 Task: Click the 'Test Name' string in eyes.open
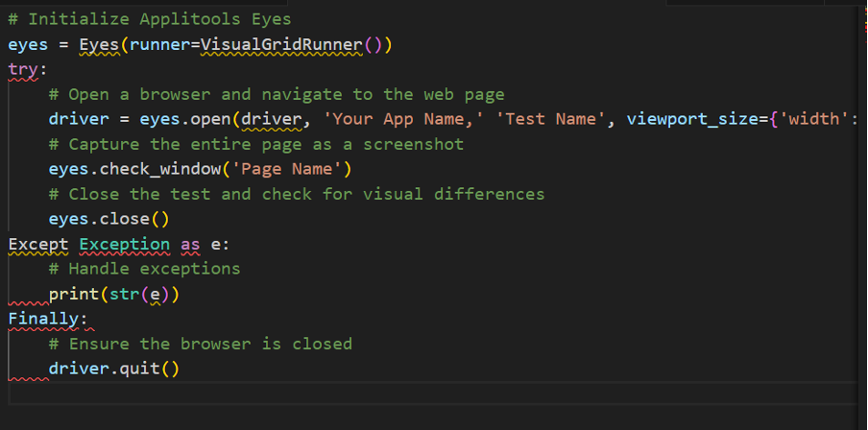click(550, 119)
